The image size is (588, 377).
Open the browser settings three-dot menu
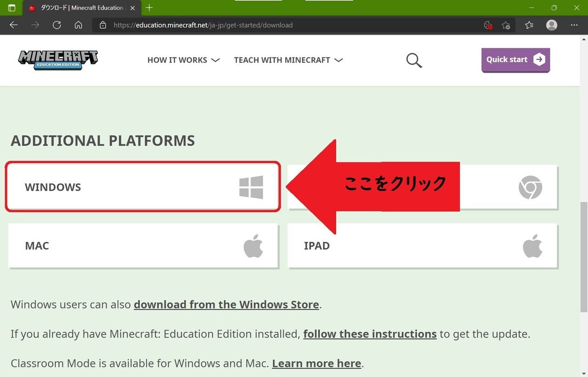tap(574, 25)
